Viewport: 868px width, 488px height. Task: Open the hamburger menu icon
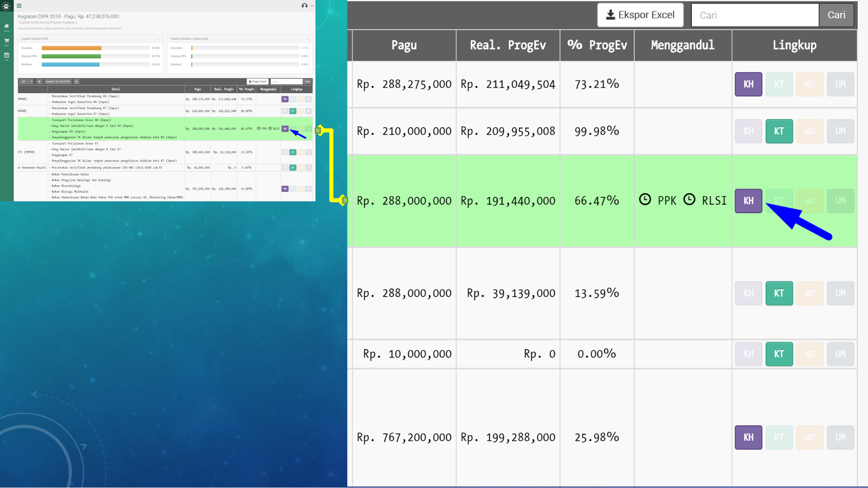point(19,6)
